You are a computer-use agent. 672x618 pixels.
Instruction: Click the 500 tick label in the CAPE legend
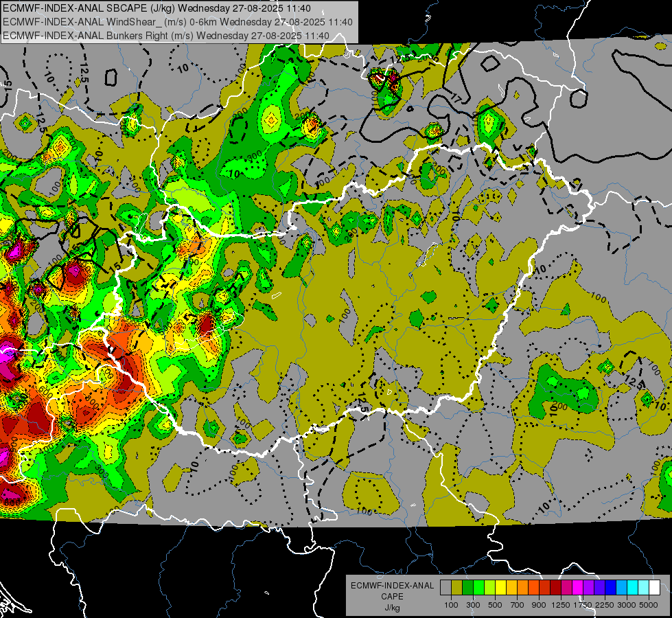click(x=495, y=605)
